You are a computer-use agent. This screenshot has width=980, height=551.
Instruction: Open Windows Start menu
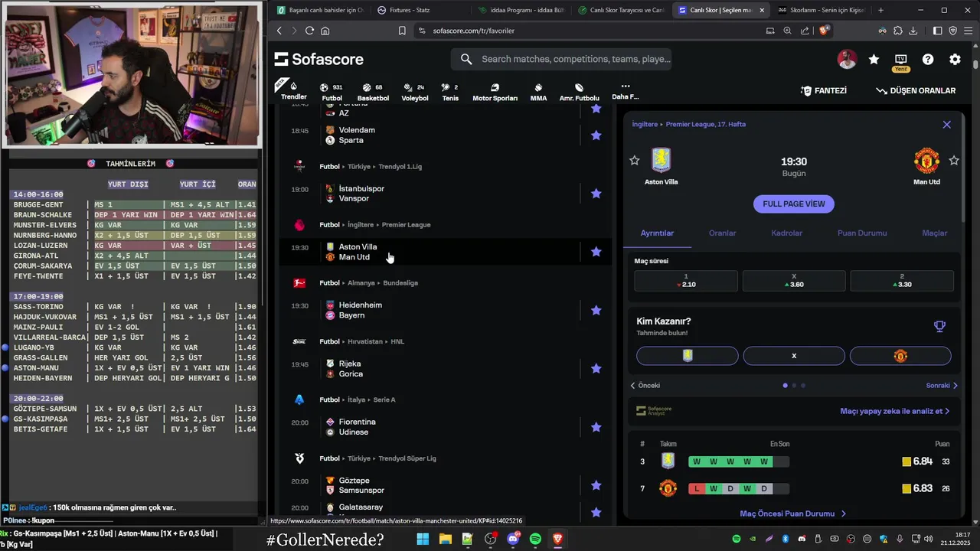pos(423,540)
